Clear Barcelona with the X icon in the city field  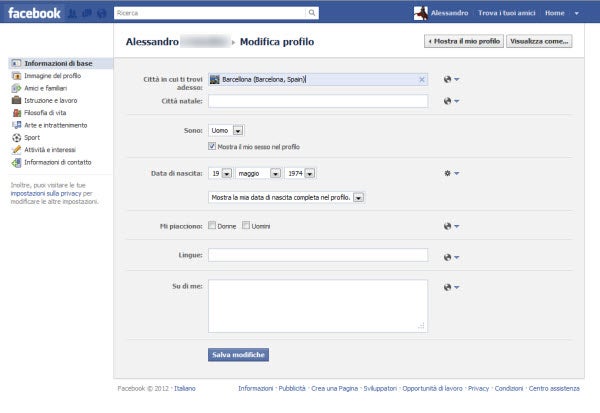[x=421, y=79]
